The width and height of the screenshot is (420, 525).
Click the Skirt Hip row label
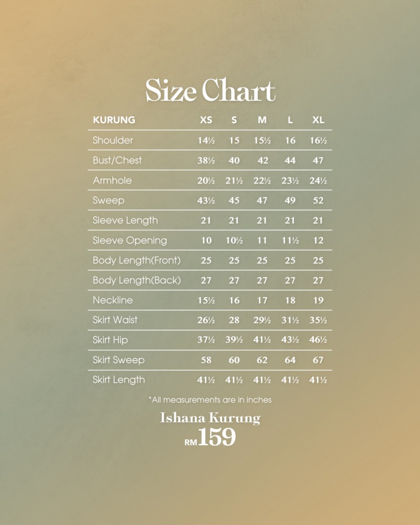click(x=110, y=340)
